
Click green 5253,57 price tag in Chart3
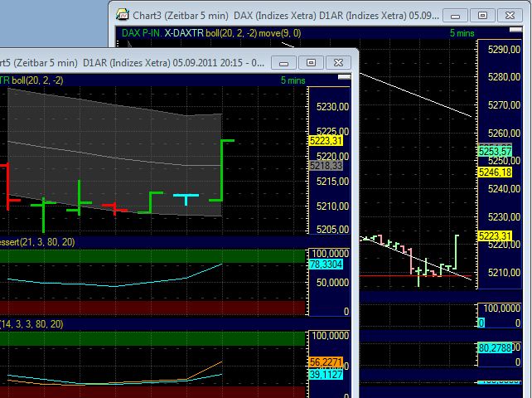[495, 152]
